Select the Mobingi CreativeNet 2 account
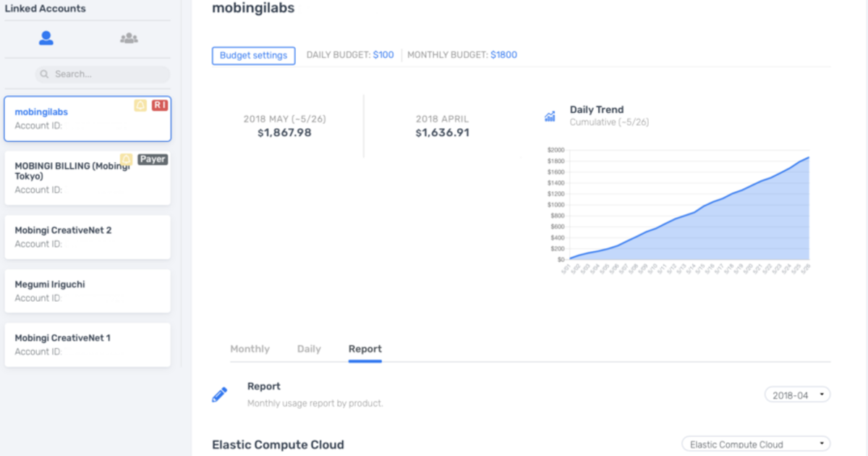This screenshot has height=456, width=868. point(88,237)
